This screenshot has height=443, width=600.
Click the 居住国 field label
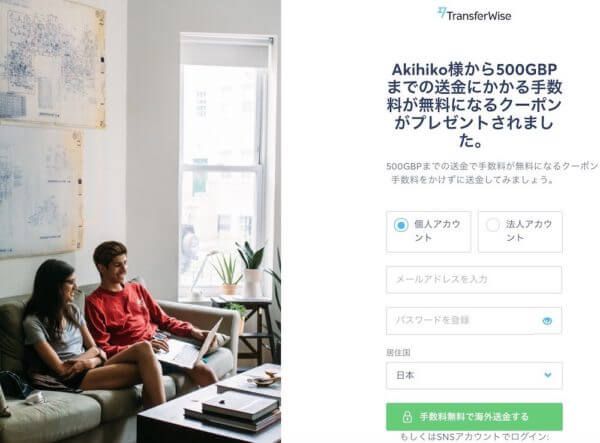[x=398, y=352]
